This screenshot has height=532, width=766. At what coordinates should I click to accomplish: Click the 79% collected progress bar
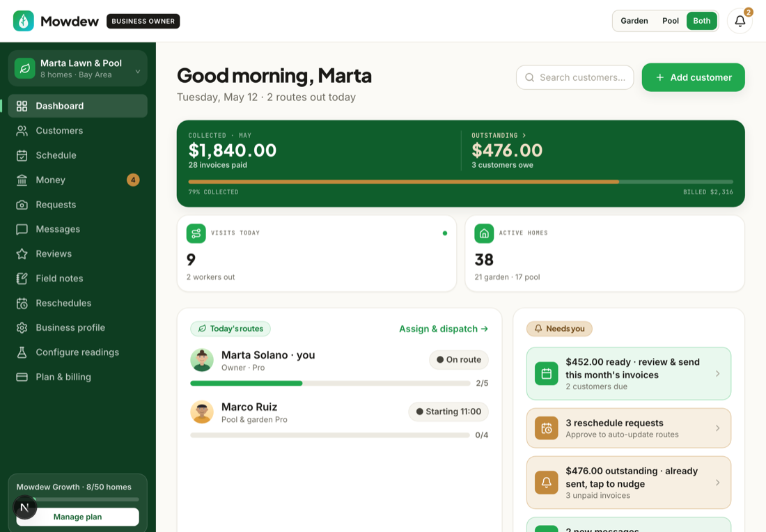coord(461,182)
